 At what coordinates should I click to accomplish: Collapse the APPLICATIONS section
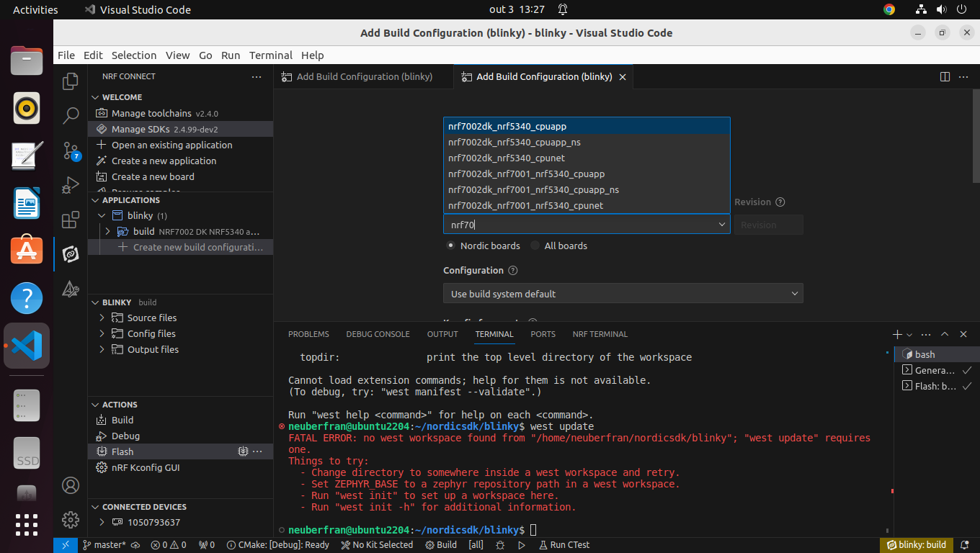[x=94, y=200]
